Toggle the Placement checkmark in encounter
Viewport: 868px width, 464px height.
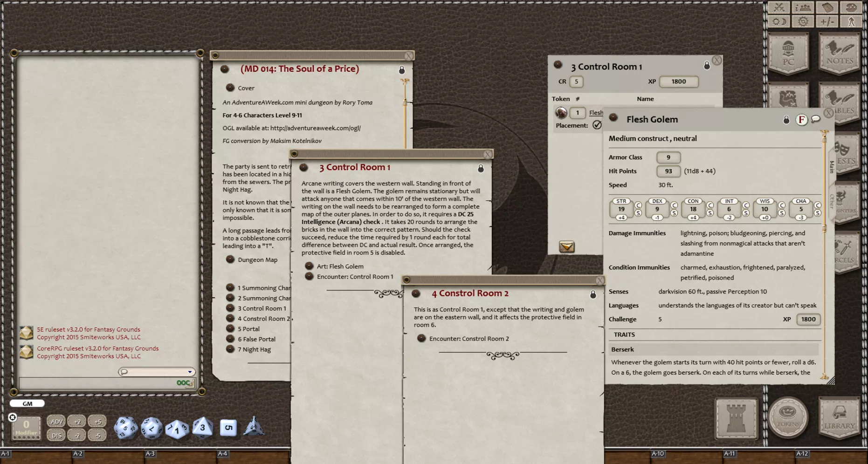coord(597,125)
